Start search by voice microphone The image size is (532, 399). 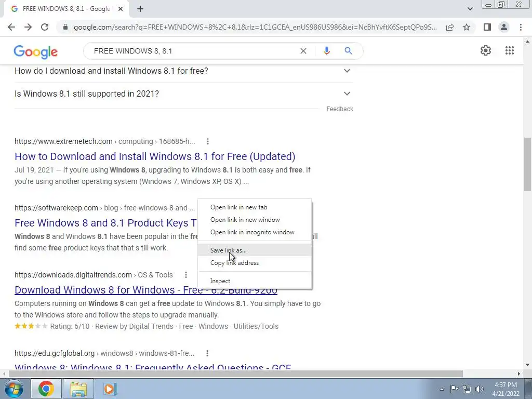pyautogui.click(x=327, y=51)
